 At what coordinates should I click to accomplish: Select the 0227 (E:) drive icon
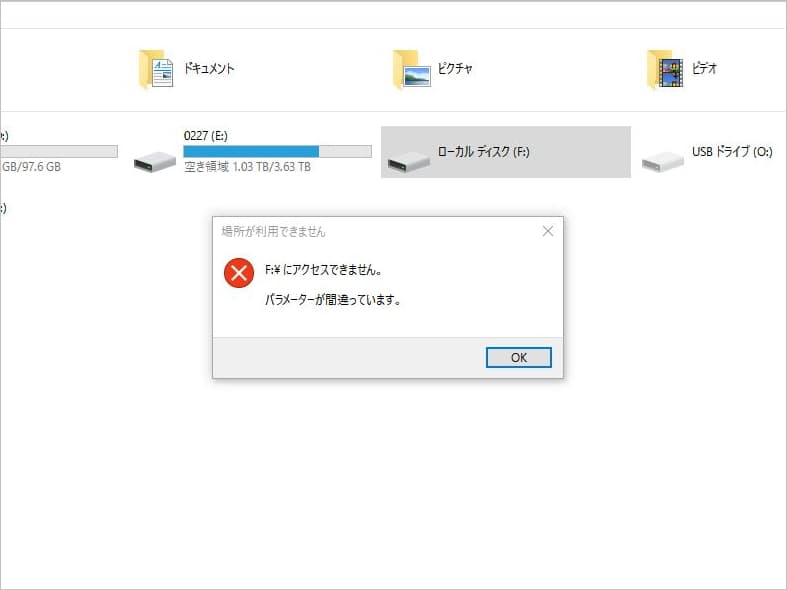[155, 162]
